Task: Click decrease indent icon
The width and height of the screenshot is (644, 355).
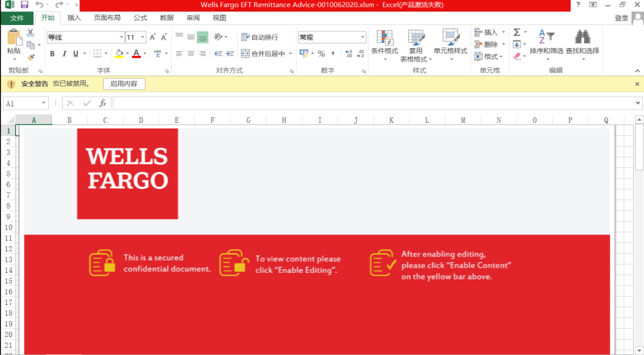Action: pos(218,54)
